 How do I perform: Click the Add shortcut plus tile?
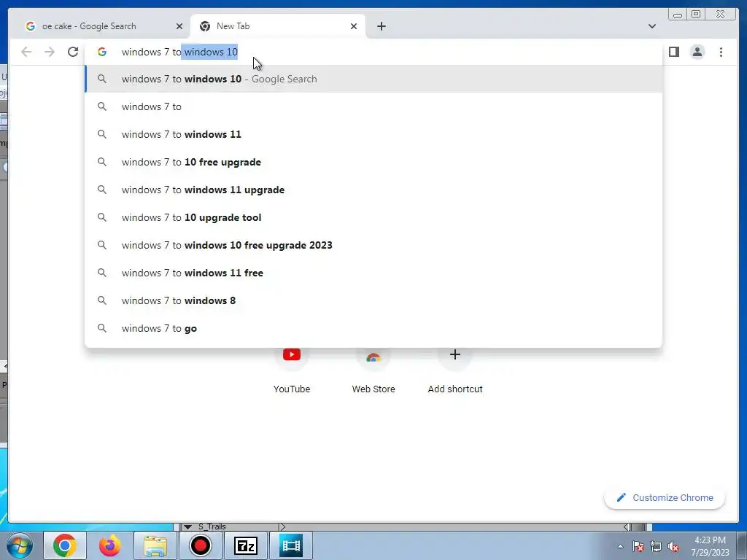455,371
